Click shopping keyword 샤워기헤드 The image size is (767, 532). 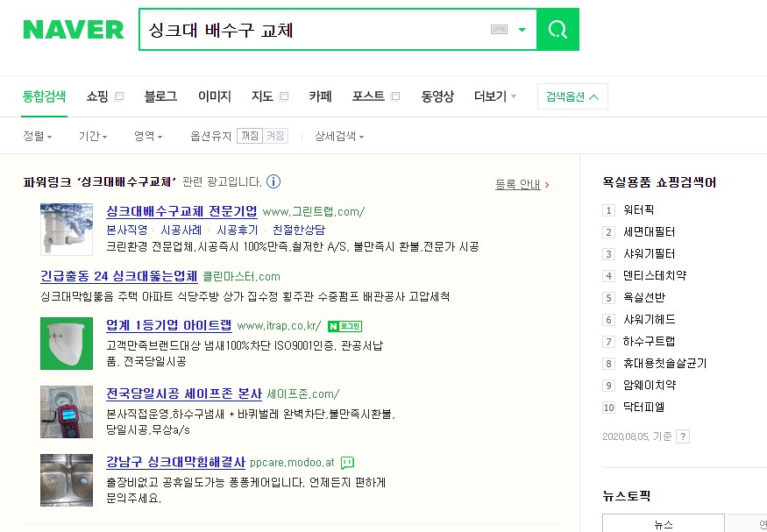649,319
